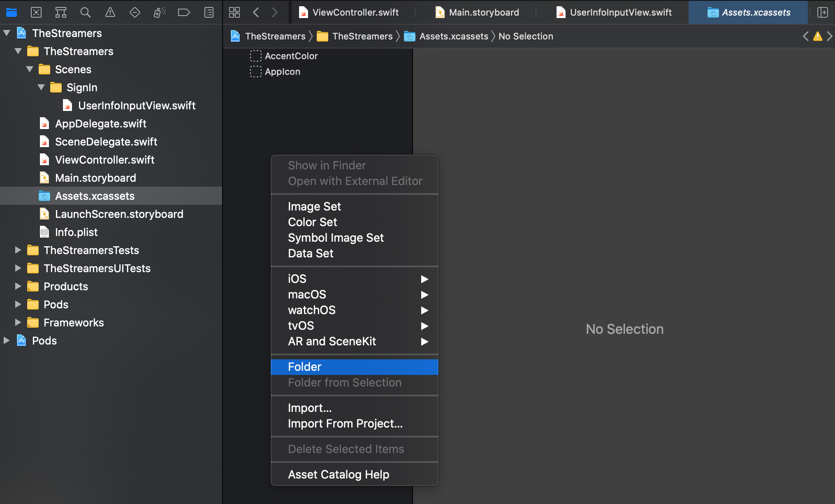The height and width of the screenshot is (504, 835).
Task: Expand the TheStreamersTests folder
Action: (18, 250)
